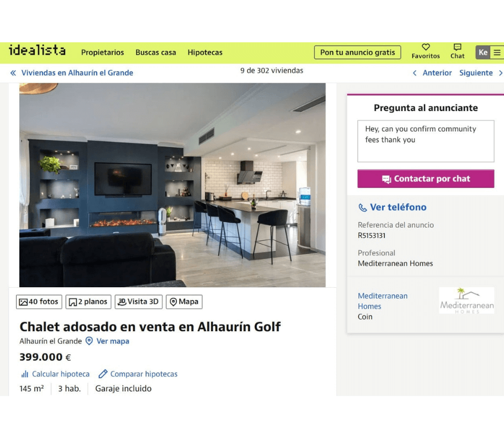Open Favoritos heart icon

[426, 47]
